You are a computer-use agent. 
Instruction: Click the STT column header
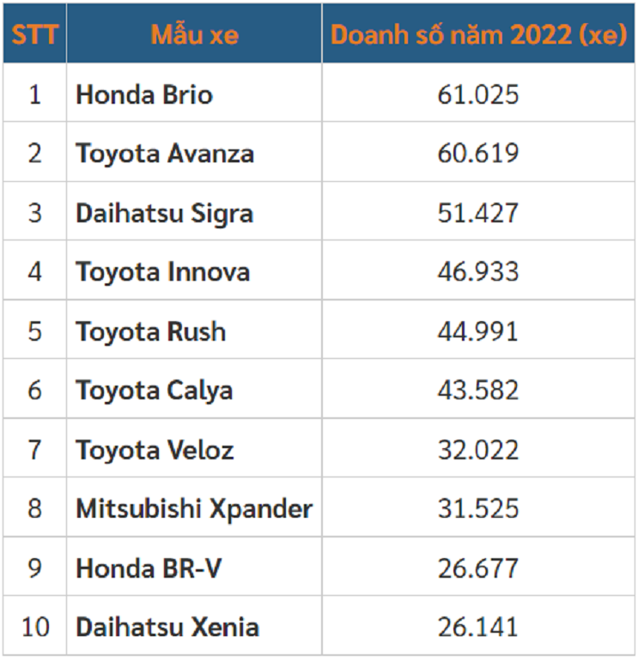click(x=34, y=35)
